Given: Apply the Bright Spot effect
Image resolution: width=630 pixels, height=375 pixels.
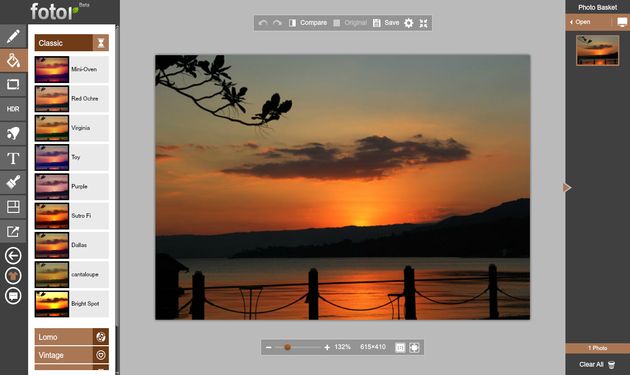Looking at the screenshot, I should [72, 304].
